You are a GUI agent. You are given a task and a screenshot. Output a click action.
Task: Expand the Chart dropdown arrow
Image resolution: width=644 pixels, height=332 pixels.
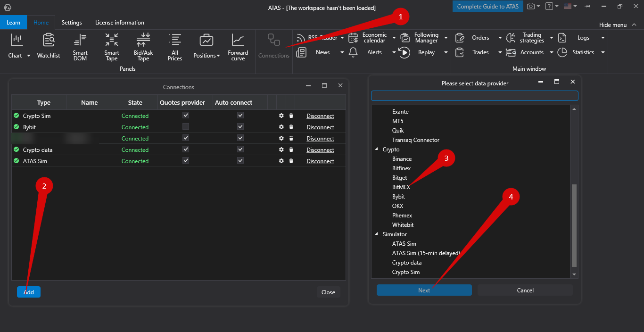tap(28, 56)
